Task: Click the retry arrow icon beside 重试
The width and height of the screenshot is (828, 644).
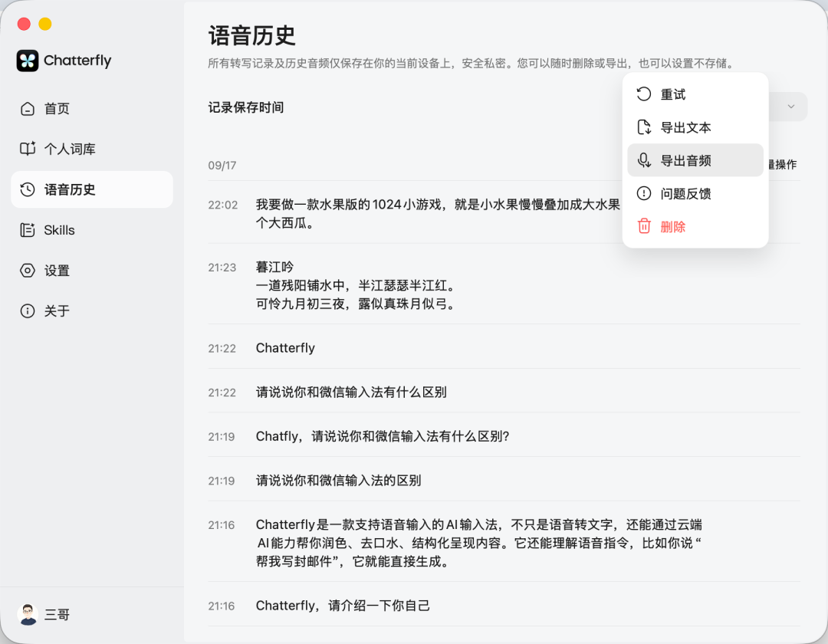Action: click(x=644, y=94)
